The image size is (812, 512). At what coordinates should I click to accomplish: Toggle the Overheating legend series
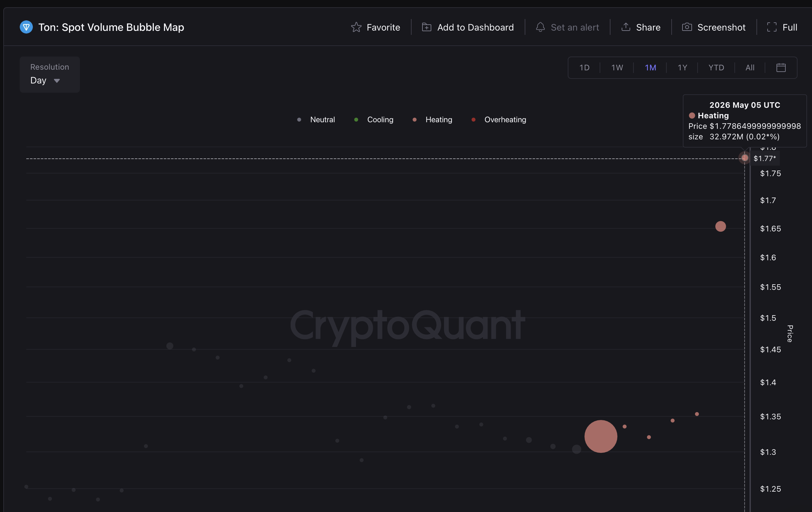[498, 120]
